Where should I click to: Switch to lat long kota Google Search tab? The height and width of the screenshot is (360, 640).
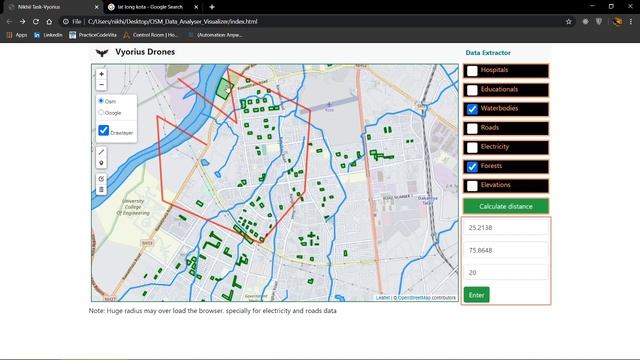click(x=153, y=7)
